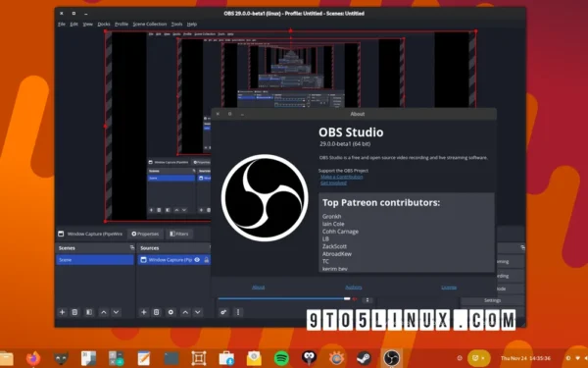Viewport: 588px width, 368px height.
Task: Toggle lock icon of Window Capture source
Action: 206,259
